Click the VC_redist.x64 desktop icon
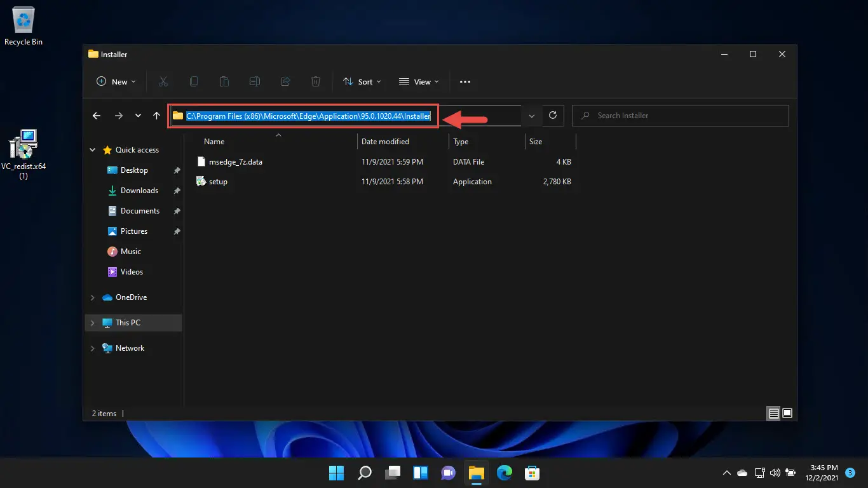Viewport: 868px width, 488px height. [x=24, y=154]
